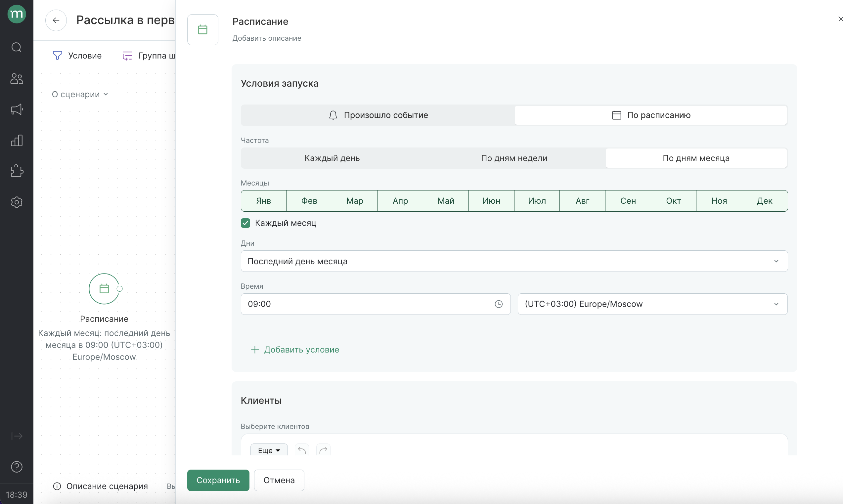Toggle month Янв
The height and width of the screenshot is (504, 843).
pos(264,201)
